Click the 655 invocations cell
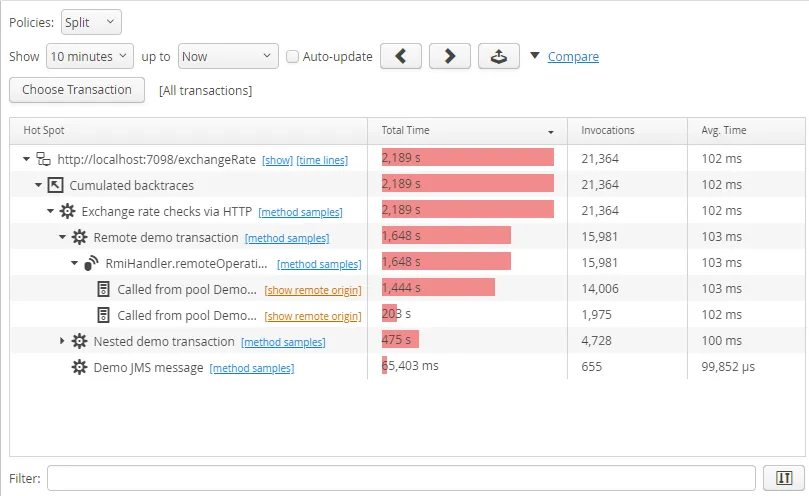Screen dimensions: 809x496 592,366
